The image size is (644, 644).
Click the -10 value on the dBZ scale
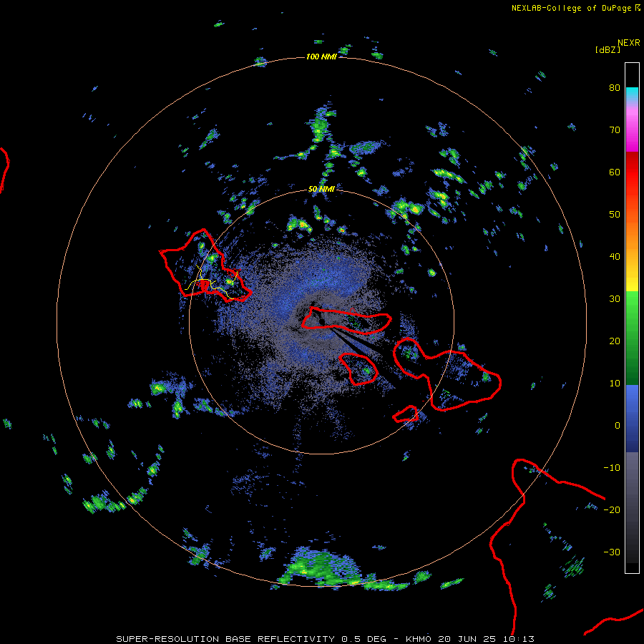[612, 468]
